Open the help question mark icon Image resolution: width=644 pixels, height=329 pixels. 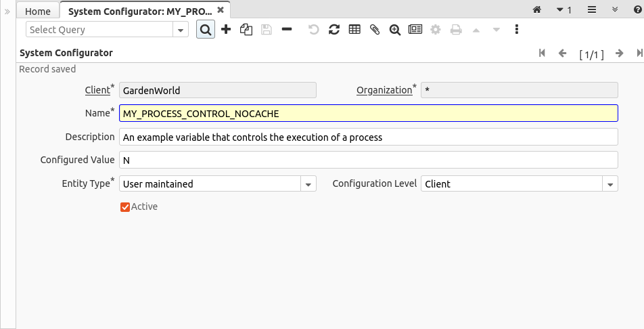click(x=638, y=9)
